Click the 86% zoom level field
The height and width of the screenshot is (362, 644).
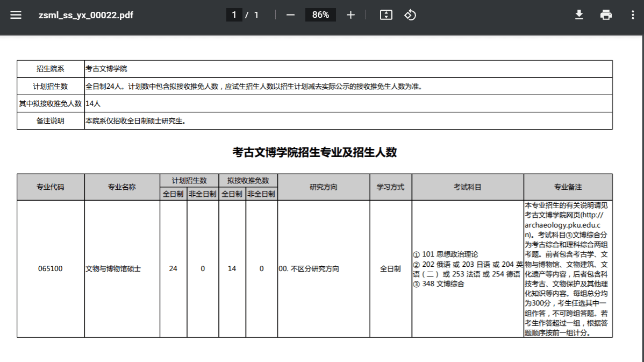pos(320,15)
